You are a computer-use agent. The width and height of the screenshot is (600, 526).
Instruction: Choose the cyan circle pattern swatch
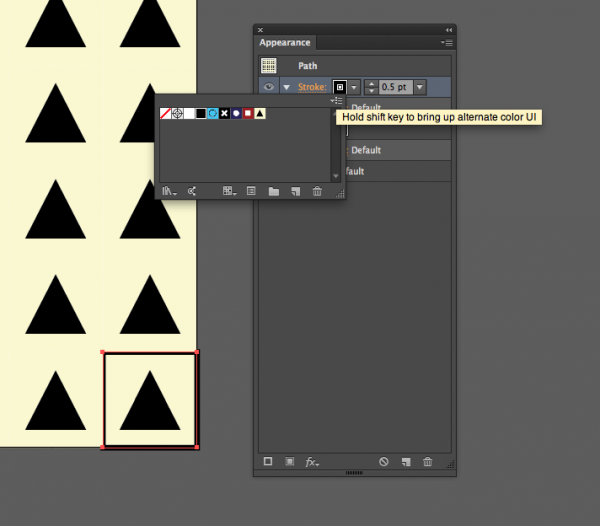pos(213,114)
